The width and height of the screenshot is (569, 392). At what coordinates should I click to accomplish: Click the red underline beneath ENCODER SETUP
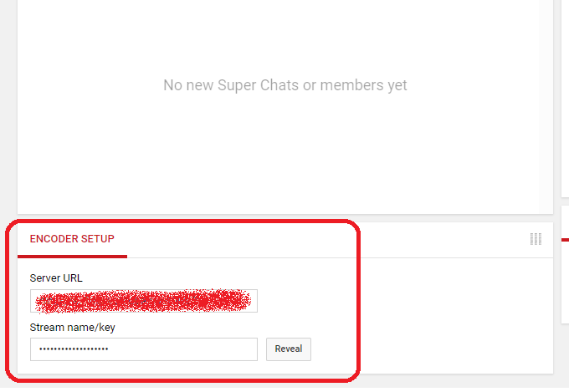click(72, 257)
